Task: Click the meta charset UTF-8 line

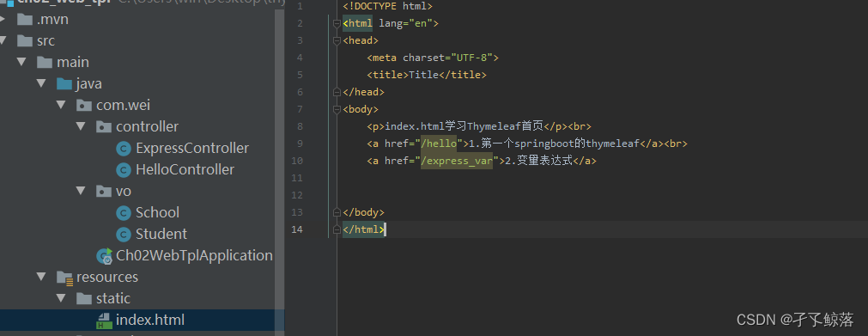Action: 433,58
